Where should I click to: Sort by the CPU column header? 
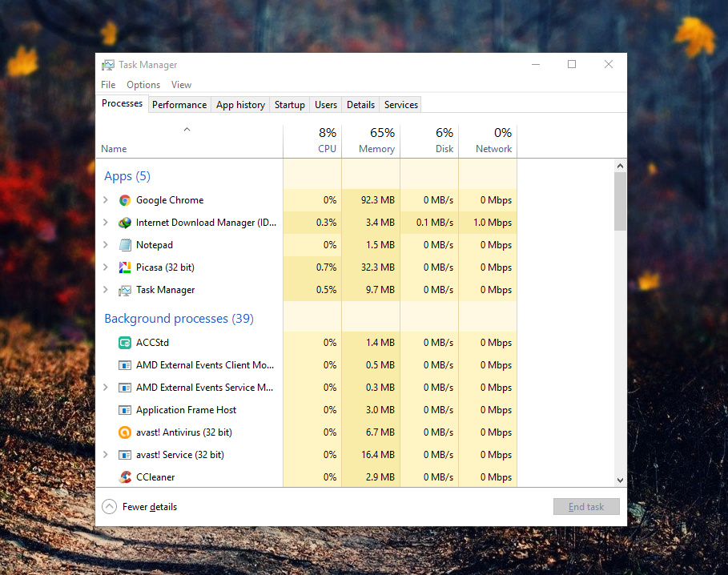coord(312,142)
